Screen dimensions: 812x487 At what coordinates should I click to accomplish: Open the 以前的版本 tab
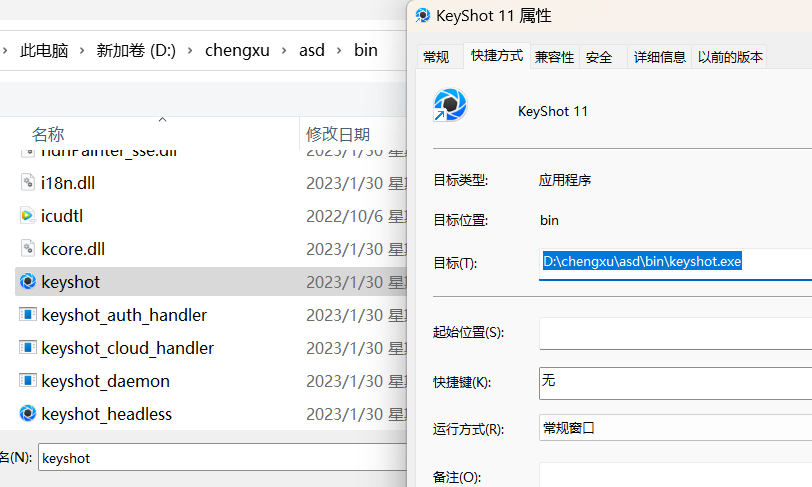point(730,57)
